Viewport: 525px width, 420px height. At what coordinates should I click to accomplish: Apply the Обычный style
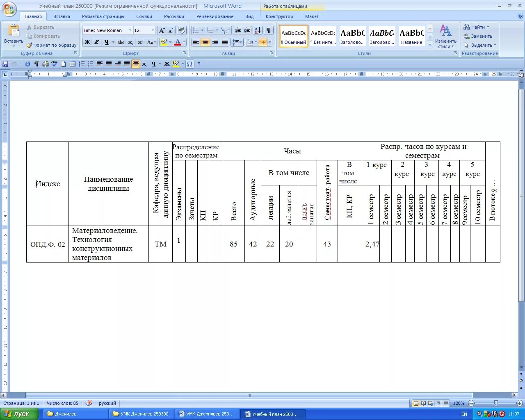coord(294,37)
